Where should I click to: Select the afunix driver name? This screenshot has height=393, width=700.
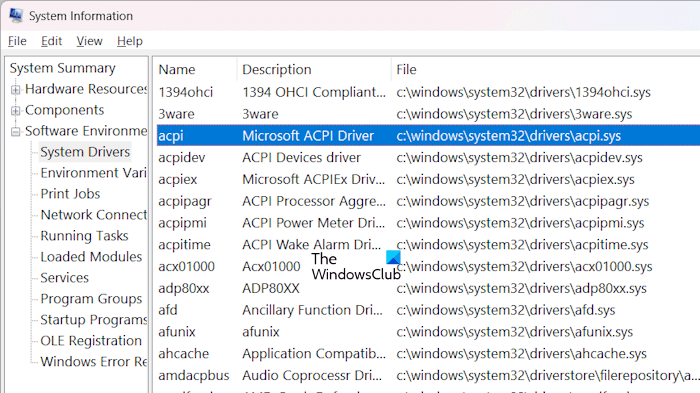click(177, 332)
